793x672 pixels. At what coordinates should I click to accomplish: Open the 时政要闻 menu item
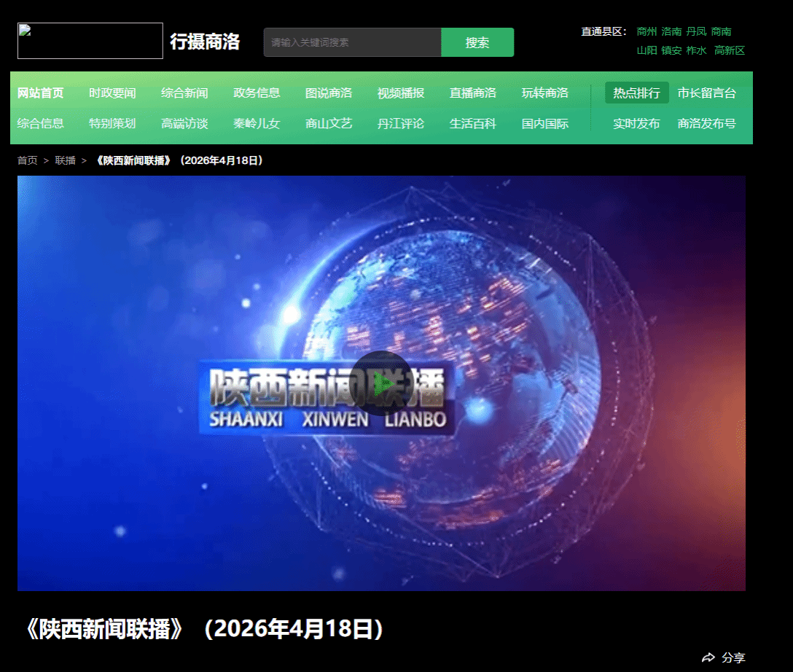pos(112,93)
